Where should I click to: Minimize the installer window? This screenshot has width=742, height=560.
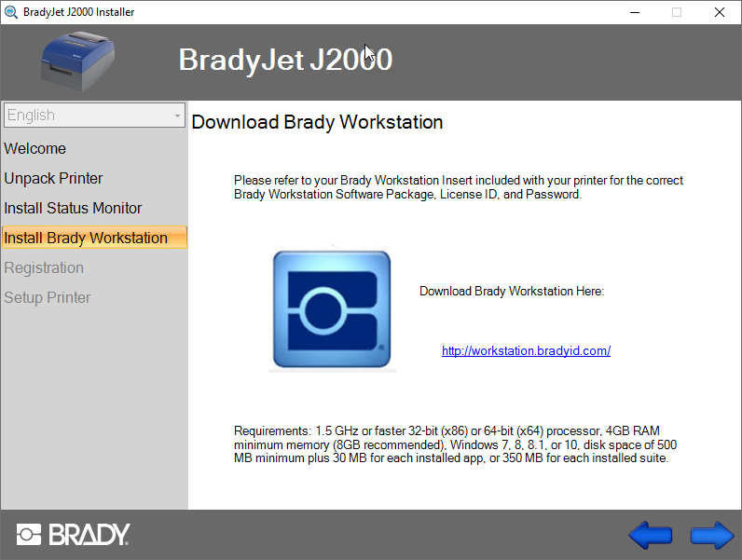[635, 12]
